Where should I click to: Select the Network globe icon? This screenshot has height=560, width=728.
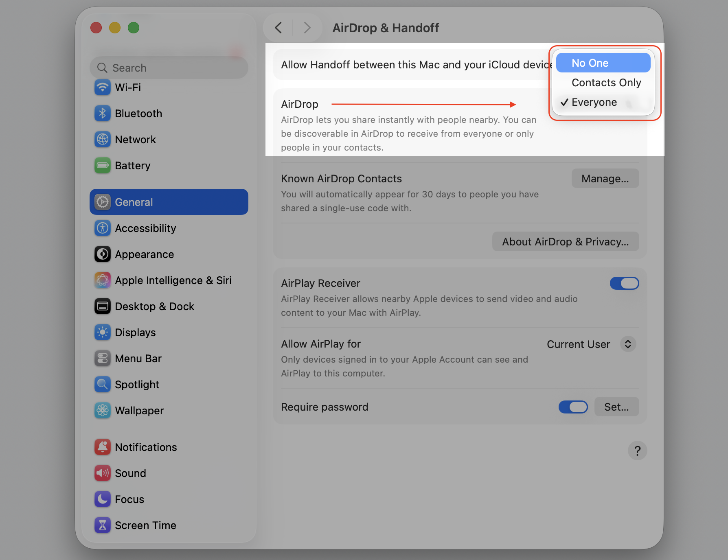(x=103, y=140)
